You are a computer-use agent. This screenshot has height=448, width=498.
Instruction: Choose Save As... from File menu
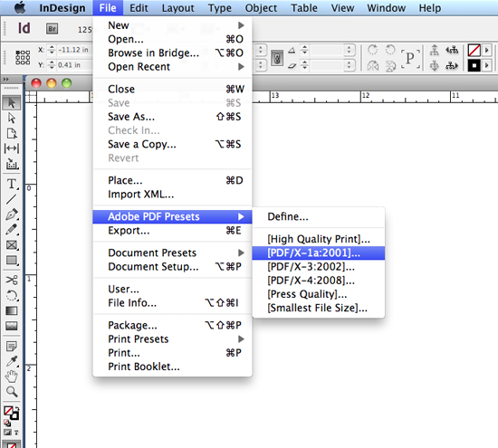click(172, 117)
